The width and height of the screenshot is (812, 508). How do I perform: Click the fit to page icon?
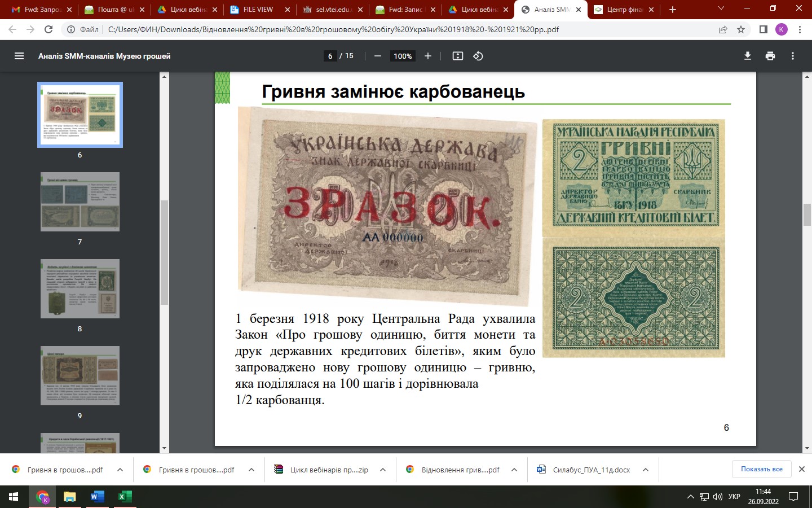tap(458, 56)
